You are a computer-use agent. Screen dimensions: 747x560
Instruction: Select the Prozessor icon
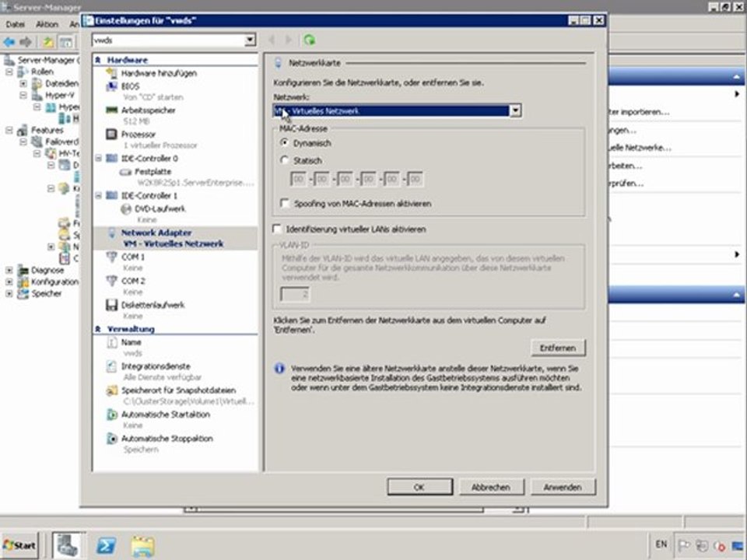pos(111,135)
